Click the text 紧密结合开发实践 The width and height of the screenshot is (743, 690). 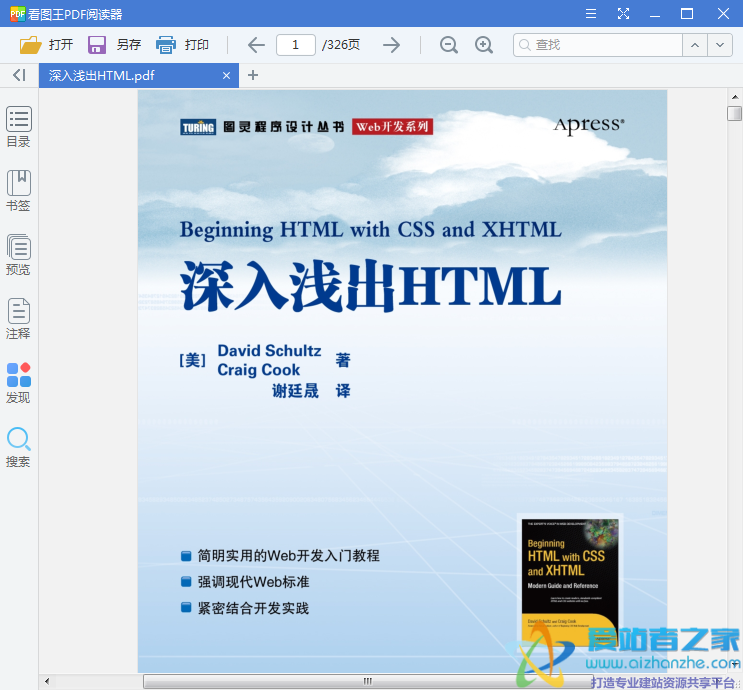pyautogui.click(x=254, y=608)
